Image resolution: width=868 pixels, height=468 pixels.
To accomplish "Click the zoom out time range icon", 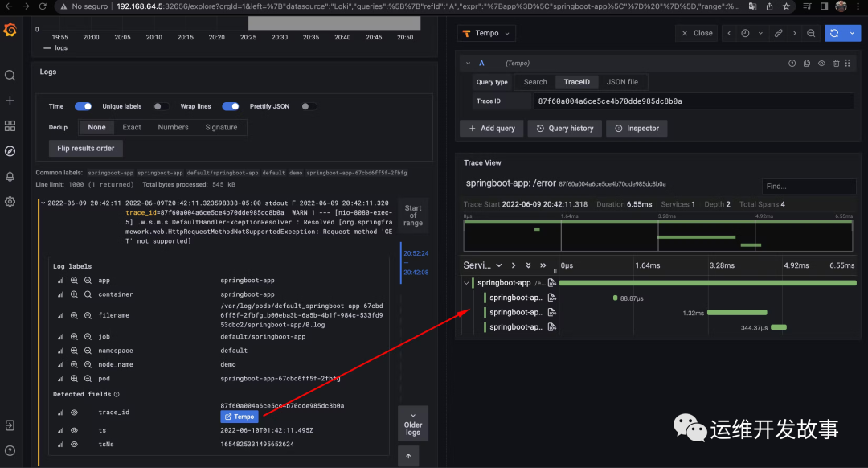I will 811,33.
